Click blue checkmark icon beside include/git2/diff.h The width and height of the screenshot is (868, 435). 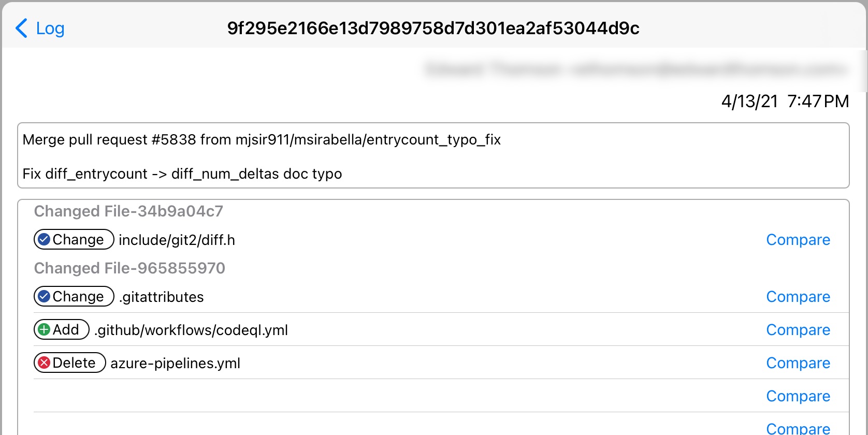coord(45,239)
